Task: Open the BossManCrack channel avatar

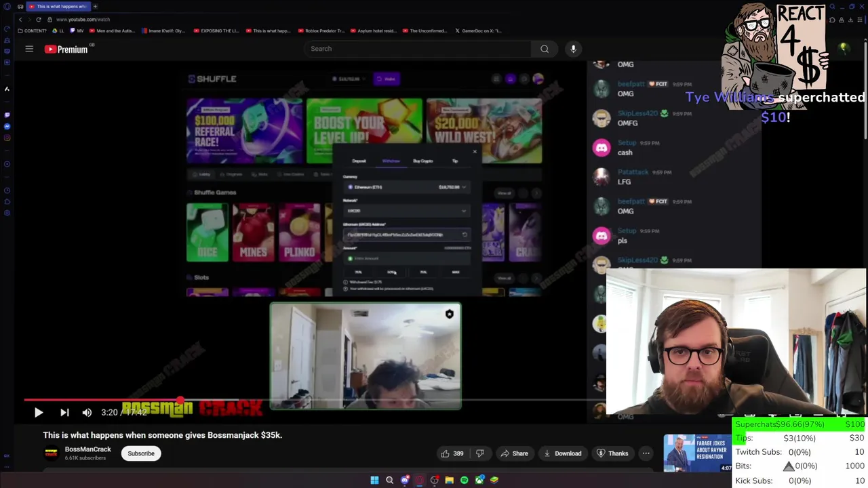Action: [51, 453]
